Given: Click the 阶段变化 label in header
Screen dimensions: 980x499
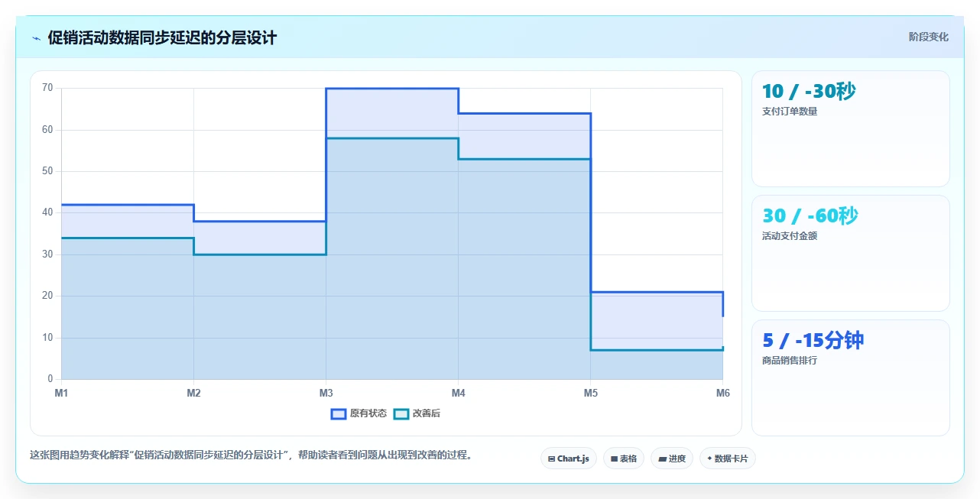Looking at the screenshot, I should (929, 37).
